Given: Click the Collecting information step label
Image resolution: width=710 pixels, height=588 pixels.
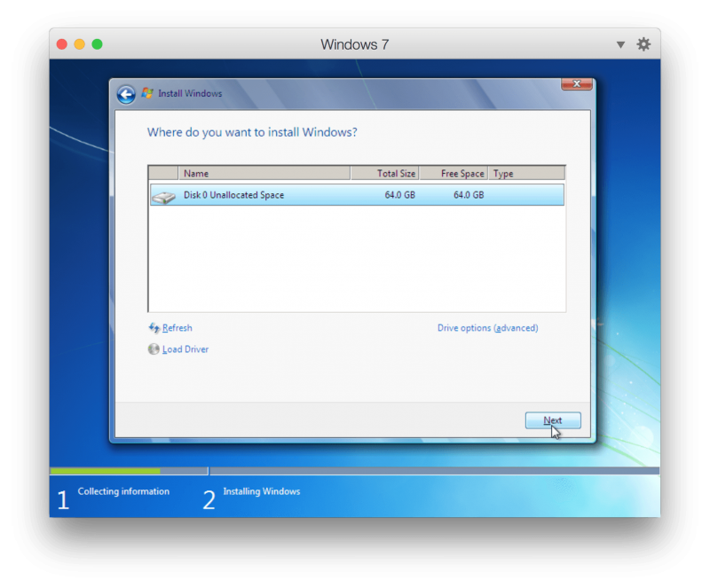Looking at the screenshot, I should pyautogui.click(x=123, y=491).
